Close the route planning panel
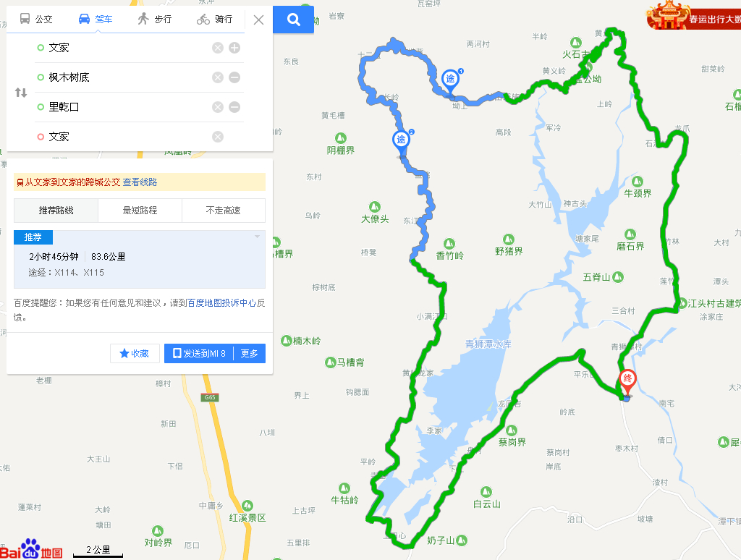741x560 pixels. pos(258,20)
